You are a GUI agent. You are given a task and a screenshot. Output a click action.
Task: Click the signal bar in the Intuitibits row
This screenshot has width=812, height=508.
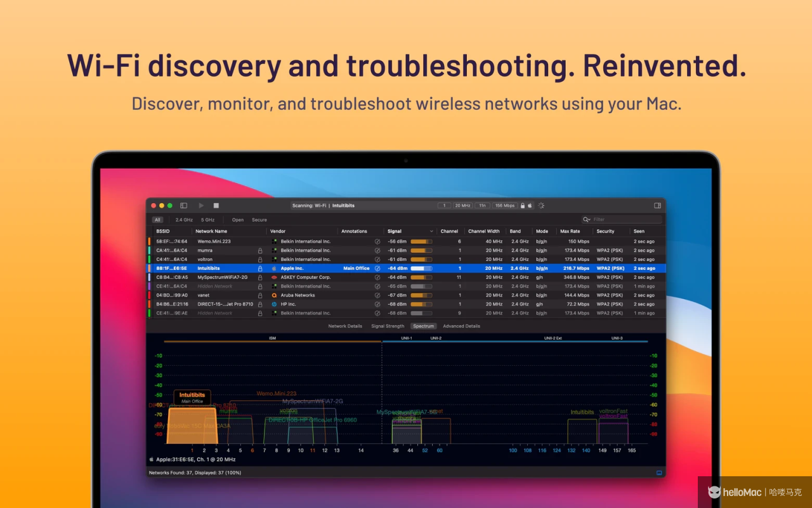(x=421, y=269)
